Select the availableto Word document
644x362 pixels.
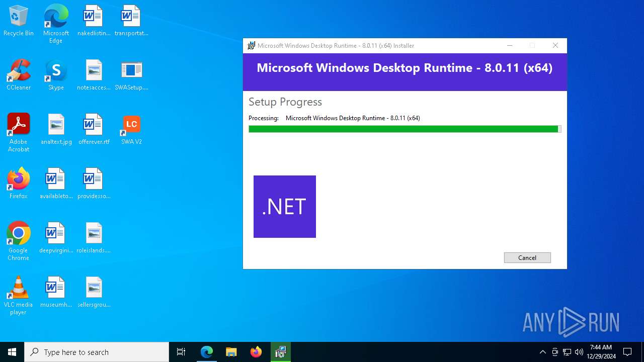pos(56,184)
